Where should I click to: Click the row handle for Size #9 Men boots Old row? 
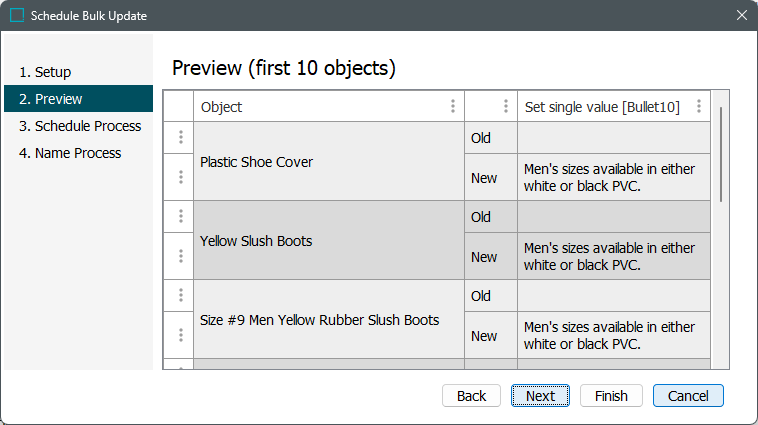[180, 296]
